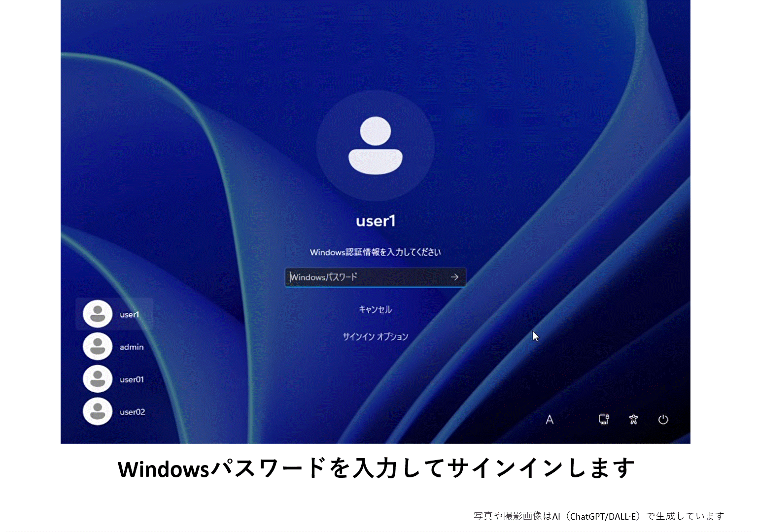This screenshot has height=532, width=757.
Task: Click the large user1 profile picture
Action: (376, 146)
